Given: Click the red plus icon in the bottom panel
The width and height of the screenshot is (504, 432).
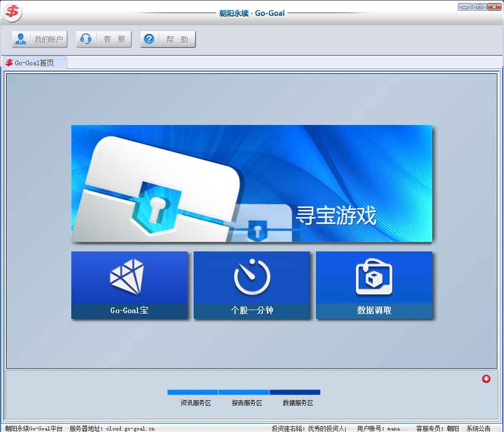Looking at the screenshot, I should pos(486,379).
